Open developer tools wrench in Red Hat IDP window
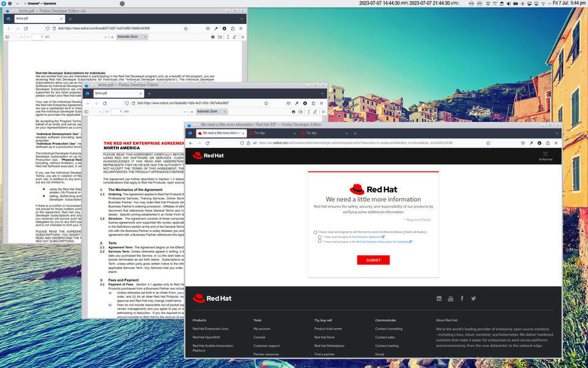The image size is (588, 368). pos(531,143)
